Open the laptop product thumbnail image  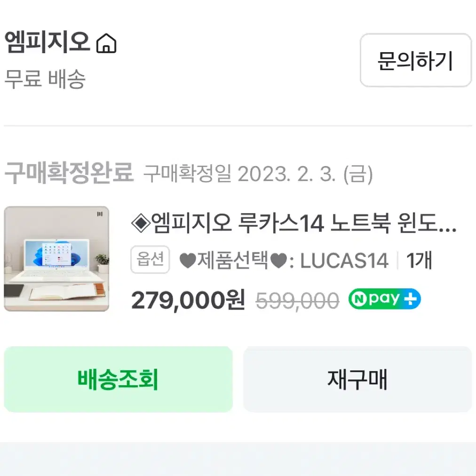click(x=56, y=259)
